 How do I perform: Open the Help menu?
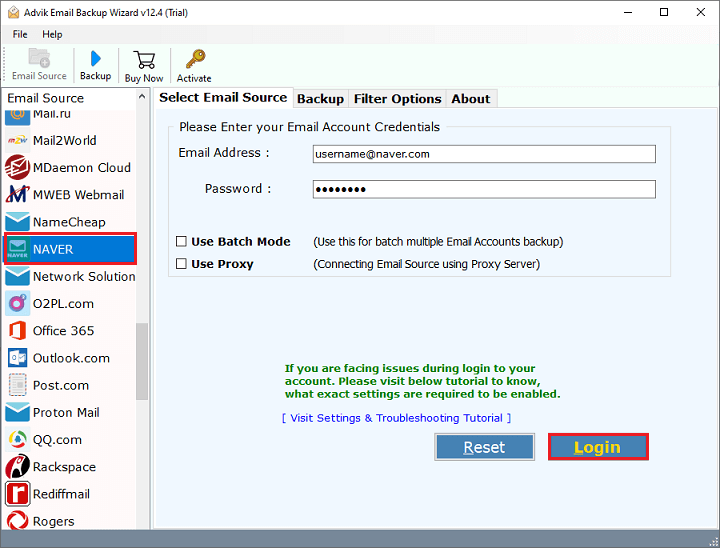point(52,34)
